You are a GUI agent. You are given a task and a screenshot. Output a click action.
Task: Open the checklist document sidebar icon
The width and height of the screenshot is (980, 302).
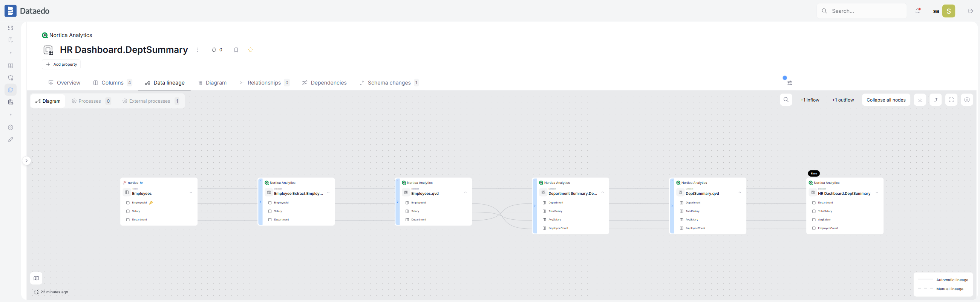11,40
